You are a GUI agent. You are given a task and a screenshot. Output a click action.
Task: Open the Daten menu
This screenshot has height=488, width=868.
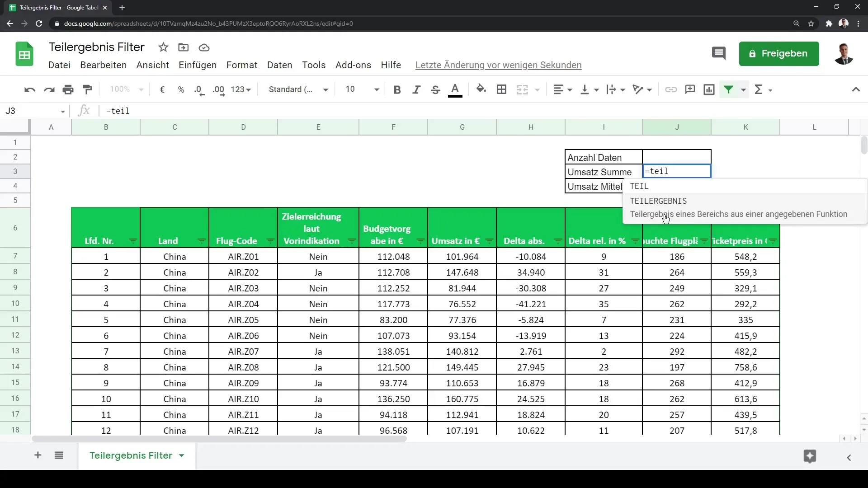tap(279, 65)
